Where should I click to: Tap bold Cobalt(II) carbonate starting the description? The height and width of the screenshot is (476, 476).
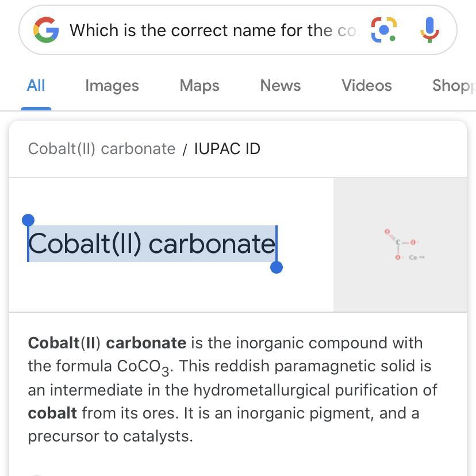tap(107, 343)
